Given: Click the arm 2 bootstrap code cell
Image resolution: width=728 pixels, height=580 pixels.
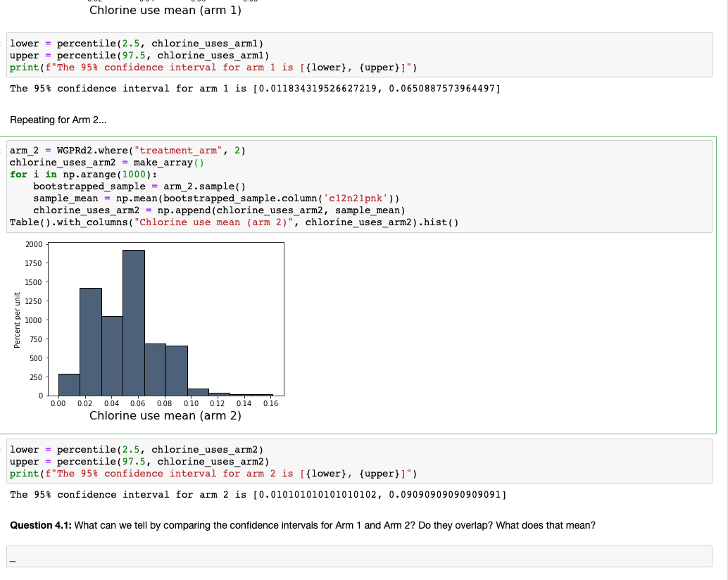Looking at the screenshot, I should [359, 187].
